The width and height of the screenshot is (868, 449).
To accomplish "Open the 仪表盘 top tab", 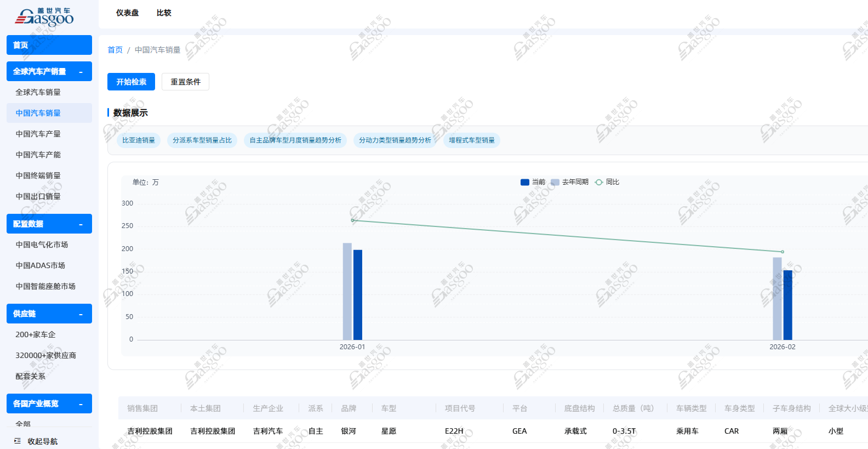I will tap(127, 13).
